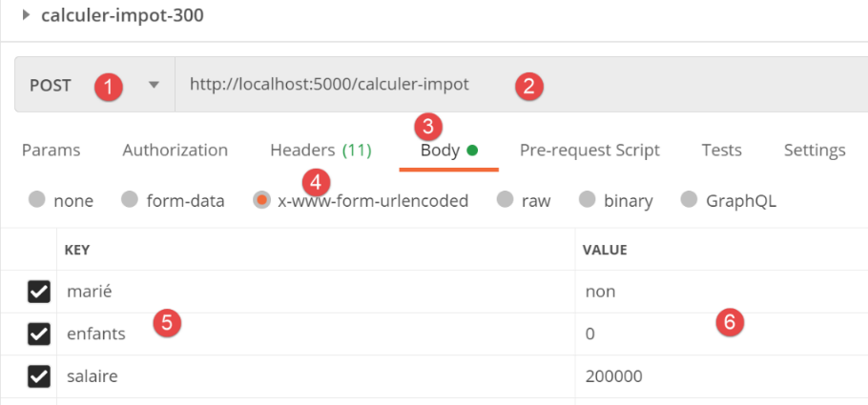Expand the calculer-impot-300 request name
The height and width of the screenshot is (405, 868).
[x=26, y=16]
